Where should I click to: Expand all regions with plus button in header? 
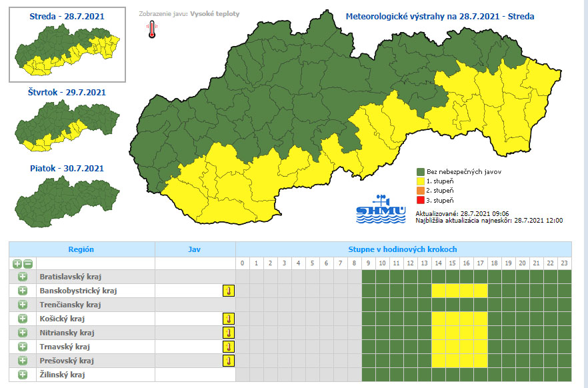tap(17, 263)
